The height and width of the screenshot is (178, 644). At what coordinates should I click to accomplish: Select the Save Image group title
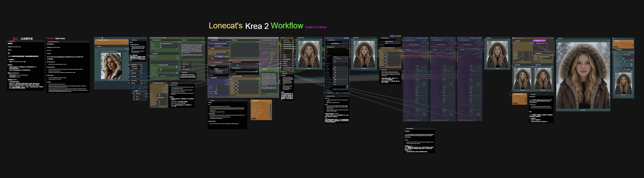tap(618, 38)
